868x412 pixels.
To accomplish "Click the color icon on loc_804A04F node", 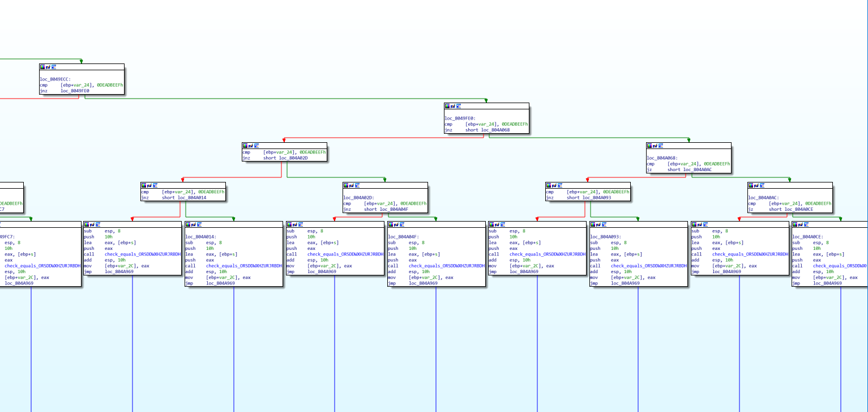I will (x=391, y=224).
